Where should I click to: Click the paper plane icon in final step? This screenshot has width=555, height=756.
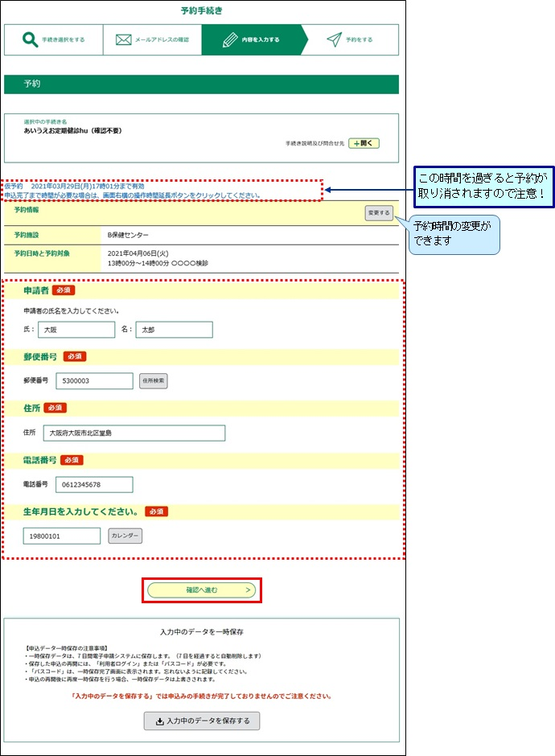[x=334, y=39]
